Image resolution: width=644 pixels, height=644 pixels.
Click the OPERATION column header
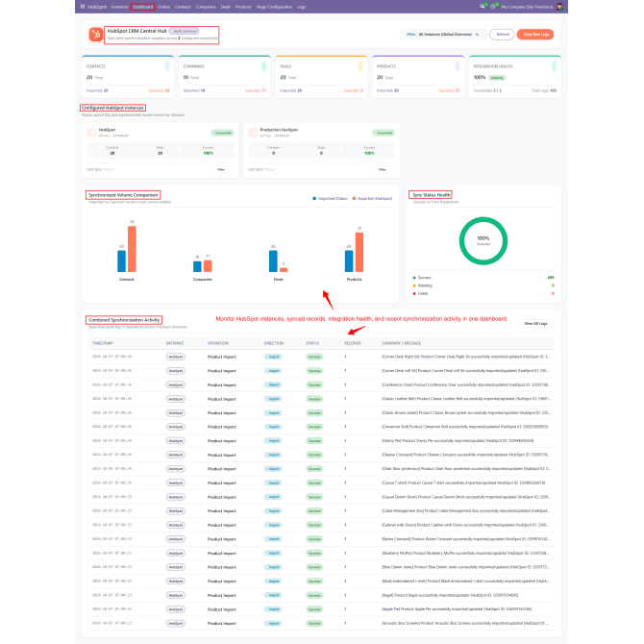pyautogui.click(x=218, y=343)
